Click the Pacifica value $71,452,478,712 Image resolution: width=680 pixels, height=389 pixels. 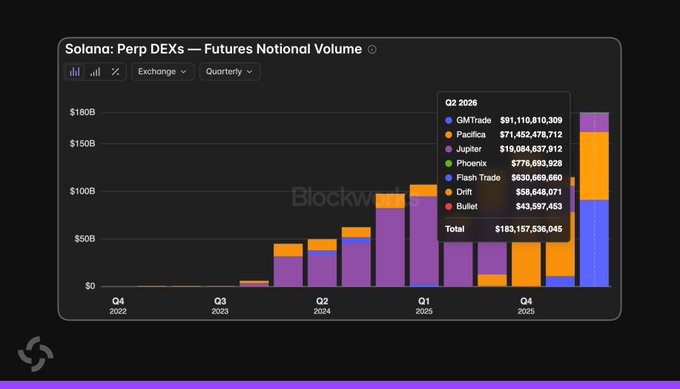[531, 134]
